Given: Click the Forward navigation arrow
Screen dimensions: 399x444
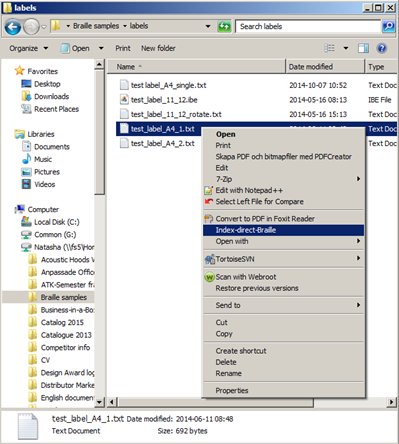Looking at the screenshot, I should [31, 27].
